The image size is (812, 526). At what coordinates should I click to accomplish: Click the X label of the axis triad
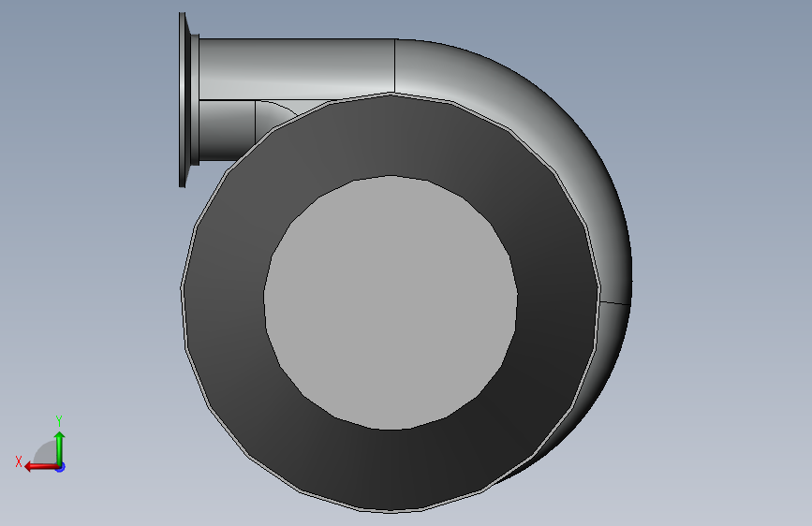tap(19, 461)
